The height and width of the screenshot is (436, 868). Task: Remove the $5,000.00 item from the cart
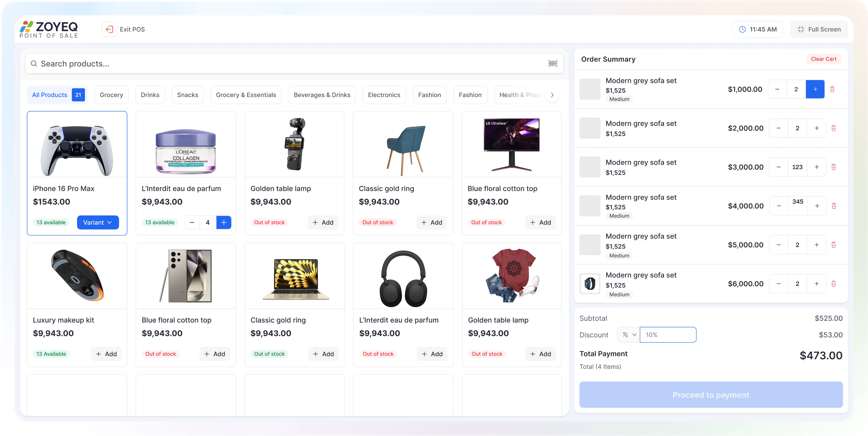(x=833, y=245)
